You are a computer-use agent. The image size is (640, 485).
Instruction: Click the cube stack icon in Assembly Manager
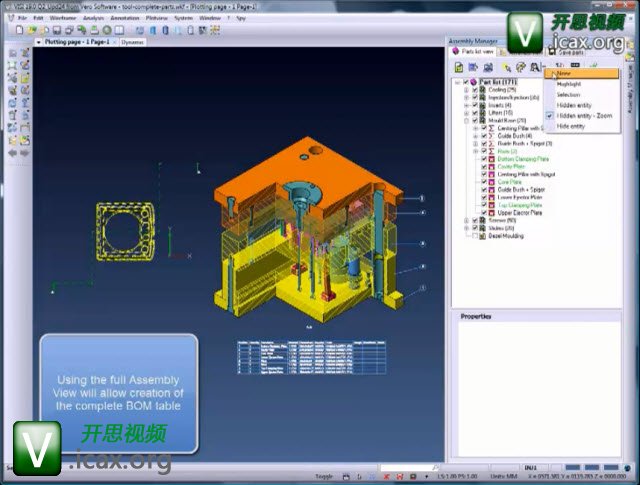point(487,67)
